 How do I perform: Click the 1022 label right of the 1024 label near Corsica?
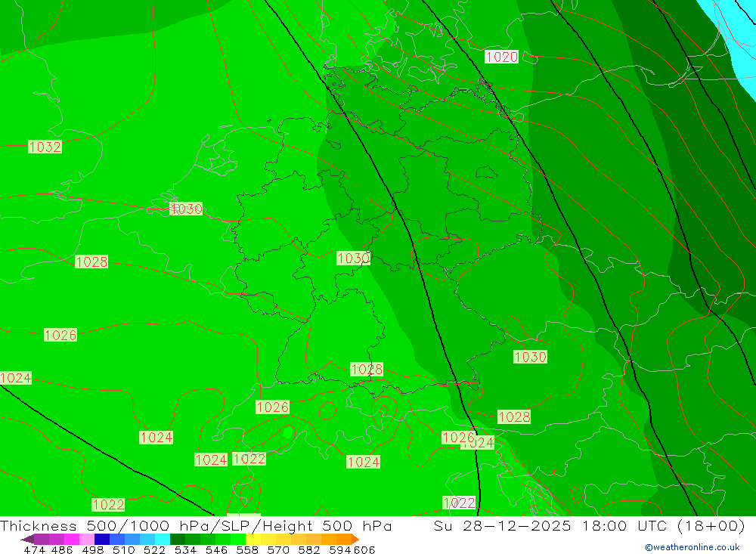pyautogui.click(x=249, y=459)
